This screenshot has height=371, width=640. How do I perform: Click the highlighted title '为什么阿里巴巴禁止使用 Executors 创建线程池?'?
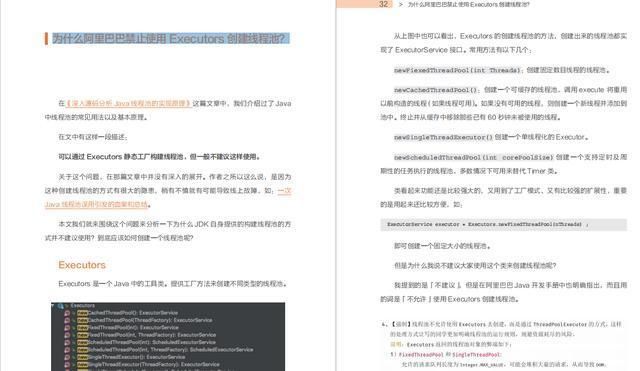pyautogui.click(x=171, y=39)
